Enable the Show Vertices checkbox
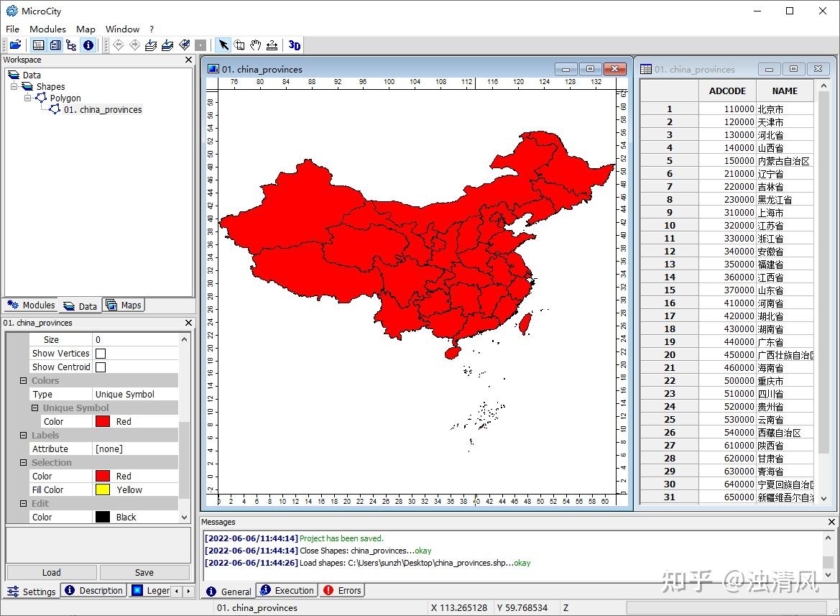This screenshot has width=840, height=616. (x=100, y=353)
